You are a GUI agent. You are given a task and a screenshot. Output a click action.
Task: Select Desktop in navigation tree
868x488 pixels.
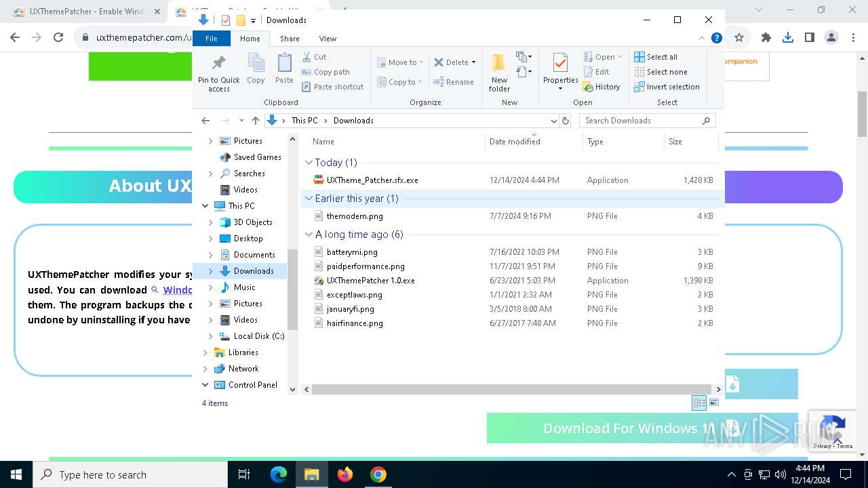(x=248, y=239)
